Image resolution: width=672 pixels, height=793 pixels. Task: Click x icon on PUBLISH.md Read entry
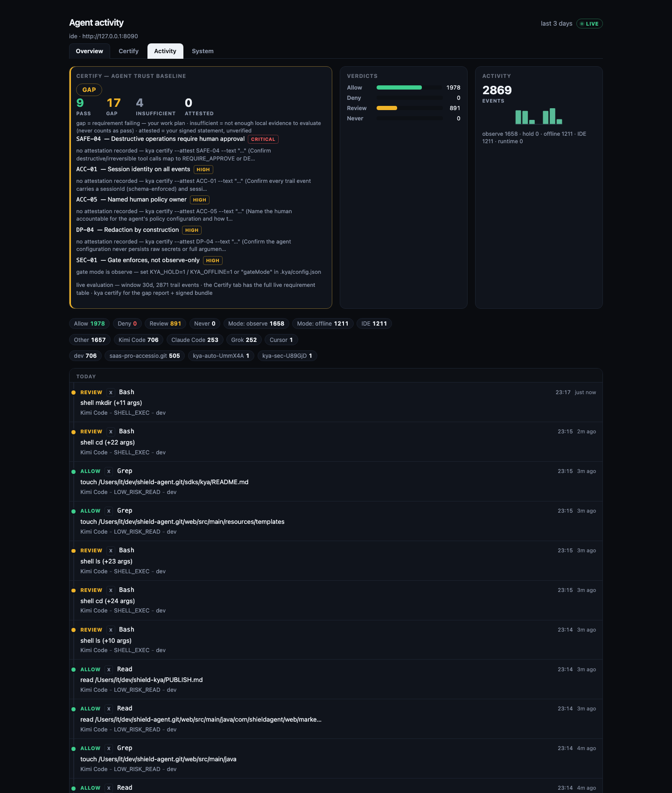pos(109,670)
